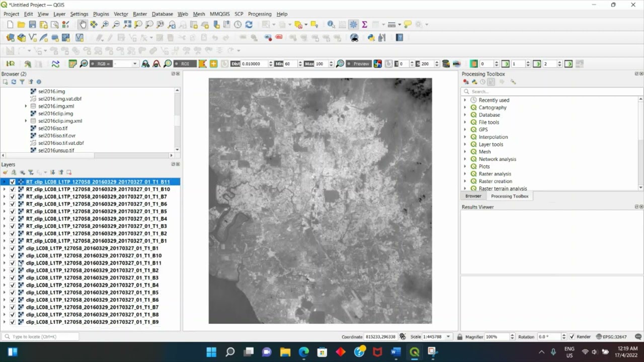Screen dimensions: 644x362
Task: Open the Identify Features tool
Action: (x=331, y=24)
